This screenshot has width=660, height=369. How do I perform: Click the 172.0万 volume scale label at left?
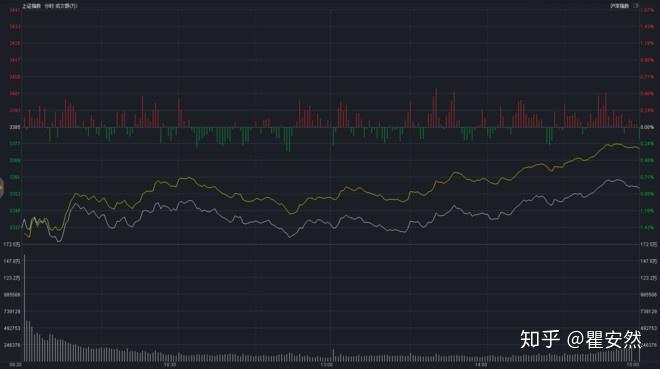coord(12,244)
